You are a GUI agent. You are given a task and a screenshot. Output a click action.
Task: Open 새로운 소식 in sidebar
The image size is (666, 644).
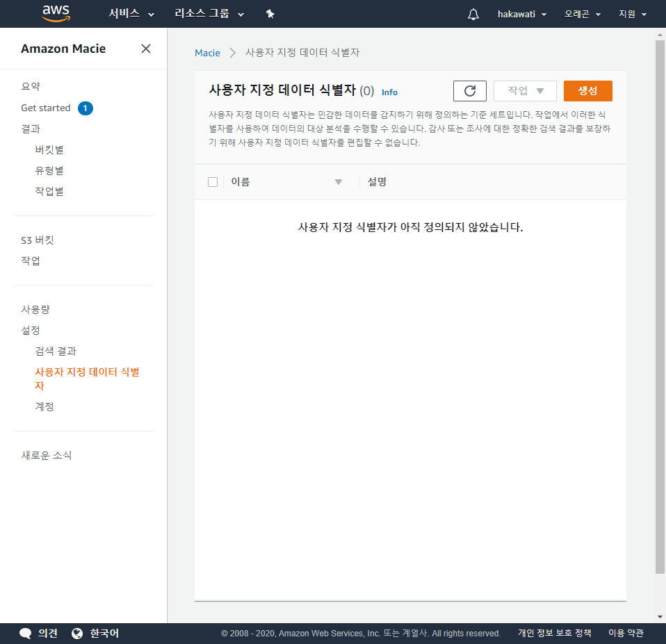click(47, 455)
